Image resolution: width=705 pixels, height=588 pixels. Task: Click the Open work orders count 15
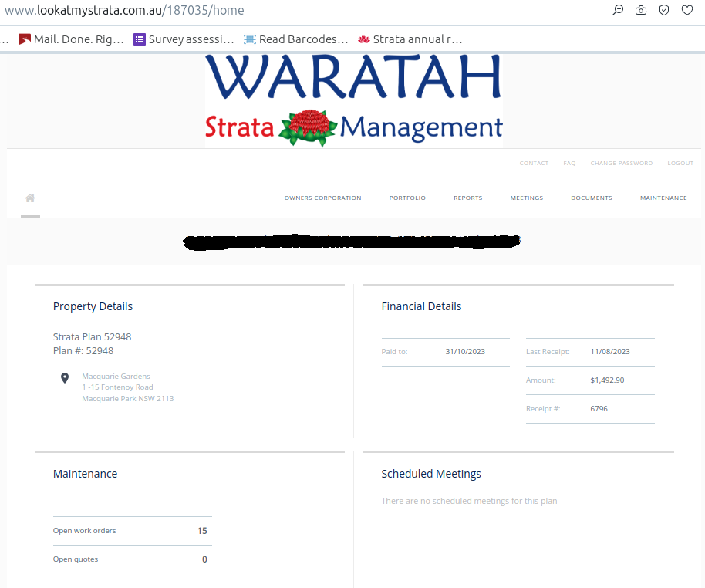click(x=202, y=531)
